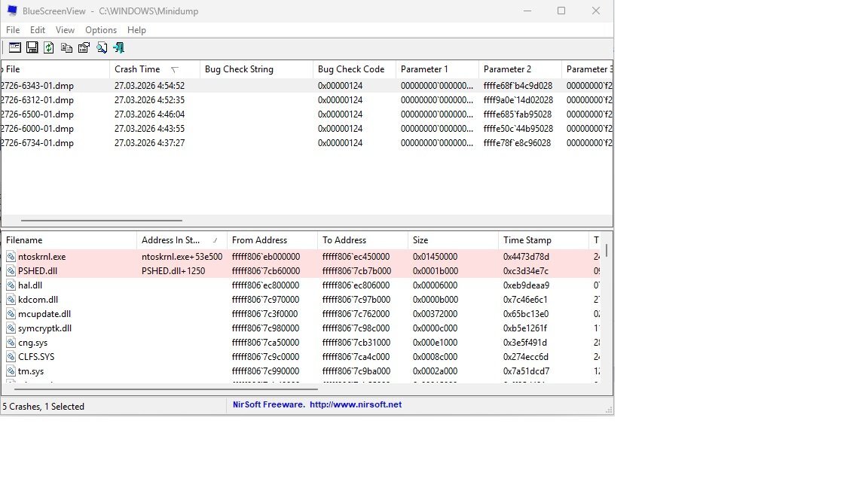Image resolution: width=868 pixels, height=488 pixels.
Task: Sort crashes by Crash Time column
Action: tap(137, 69)
